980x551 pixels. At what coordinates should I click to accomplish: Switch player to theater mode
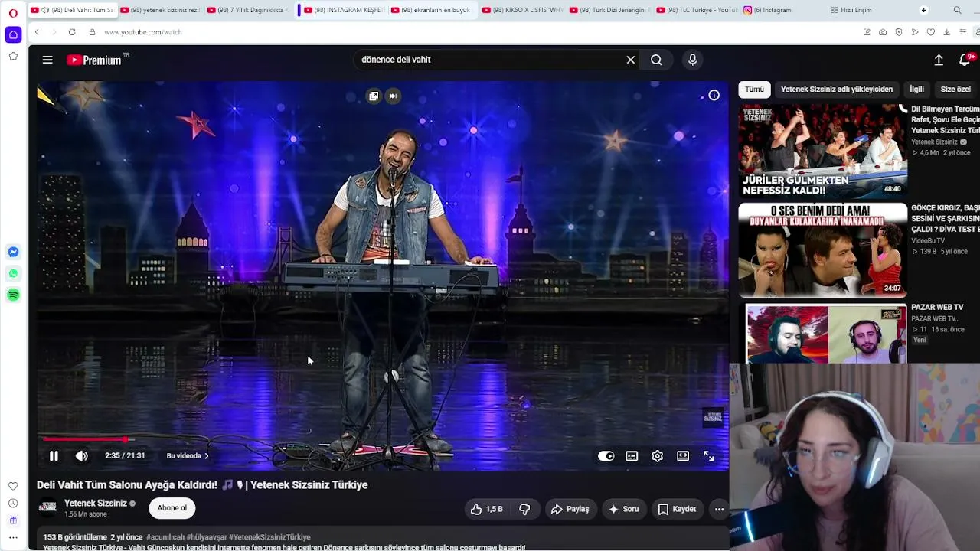pos(683,456)
